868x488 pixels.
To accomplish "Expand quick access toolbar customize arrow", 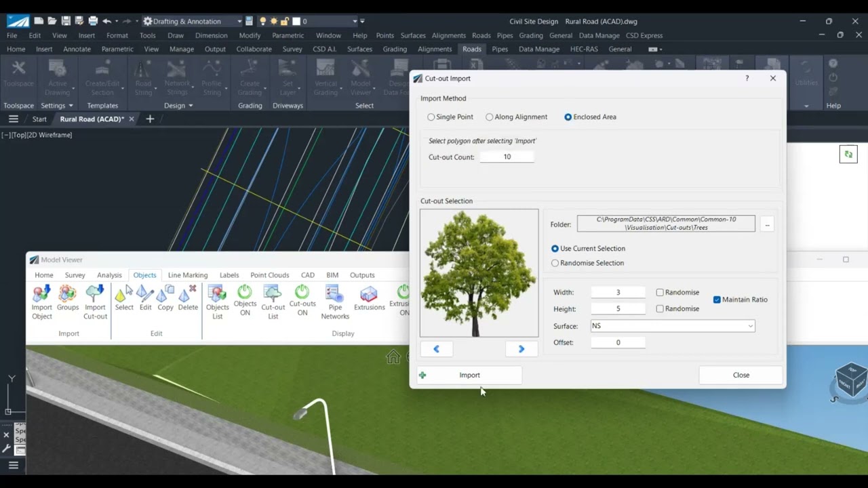I will pyautogui.click(x=363, y=22).
